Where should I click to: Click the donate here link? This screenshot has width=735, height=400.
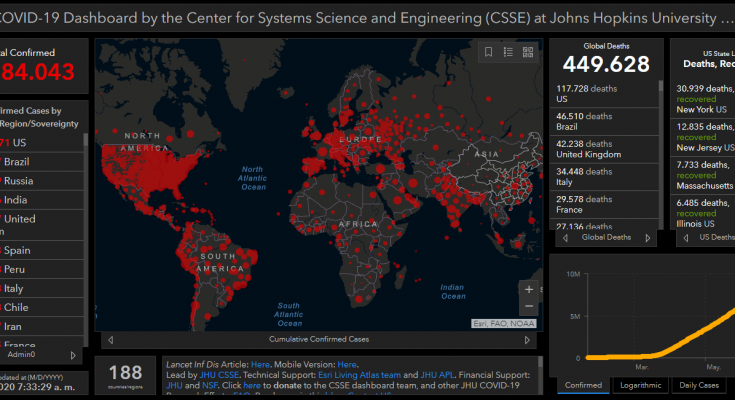[252, 385]
